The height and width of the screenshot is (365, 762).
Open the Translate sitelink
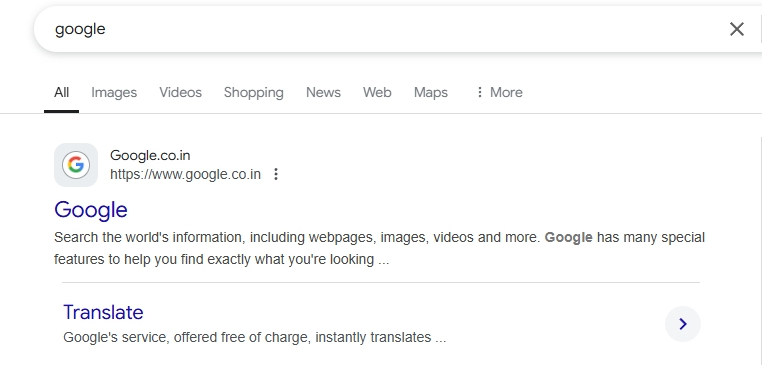click(x=103, y=312)
